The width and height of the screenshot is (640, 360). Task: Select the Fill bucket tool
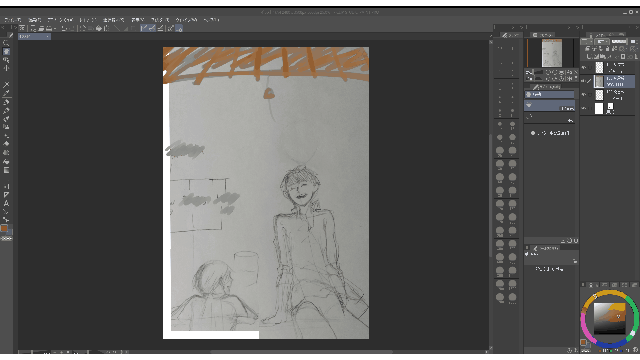coord(6,161)
